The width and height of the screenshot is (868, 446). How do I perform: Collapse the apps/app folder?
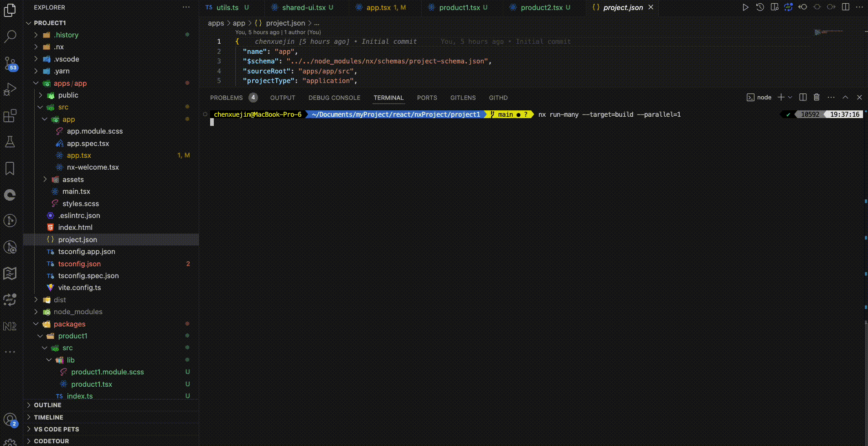point(111,83)
